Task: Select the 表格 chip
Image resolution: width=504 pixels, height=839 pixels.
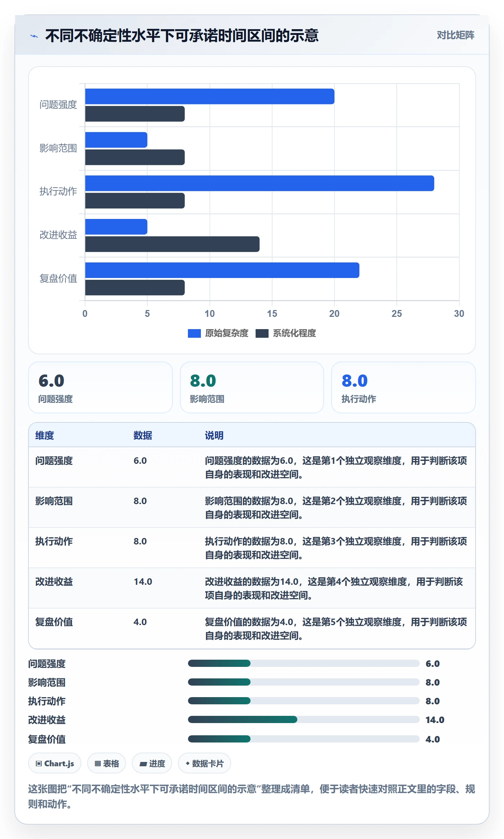Action: (107, 763)
